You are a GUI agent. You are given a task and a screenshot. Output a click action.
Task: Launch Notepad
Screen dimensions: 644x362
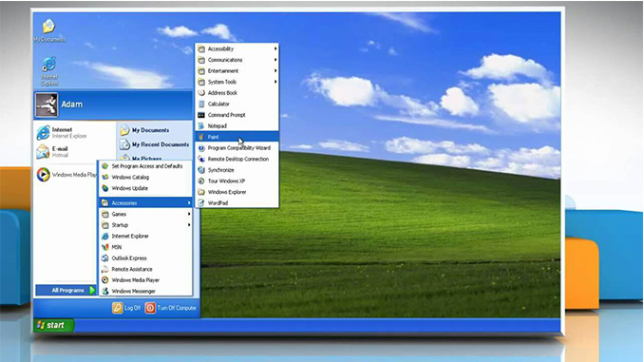coord(237,126)
